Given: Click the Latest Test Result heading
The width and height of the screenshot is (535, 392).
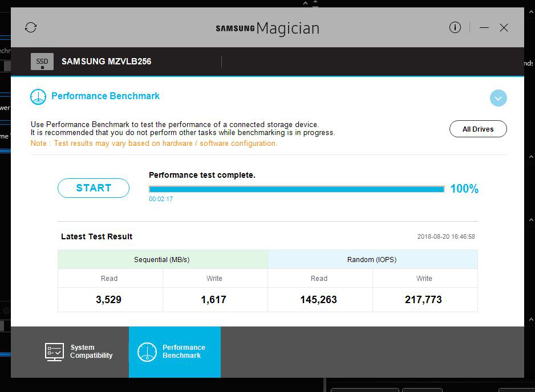Looking at the screenshot, I should [96, 236].
